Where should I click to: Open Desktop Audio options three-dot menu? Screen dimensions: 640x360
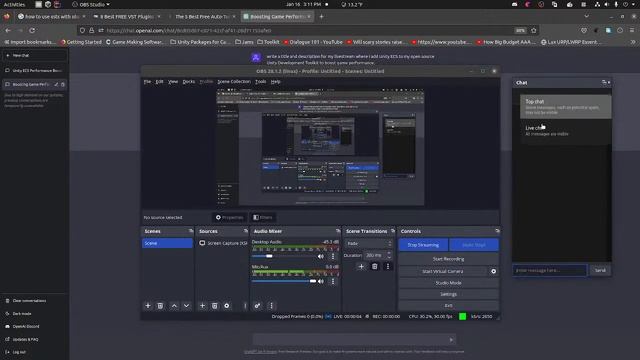coord(333,256)
